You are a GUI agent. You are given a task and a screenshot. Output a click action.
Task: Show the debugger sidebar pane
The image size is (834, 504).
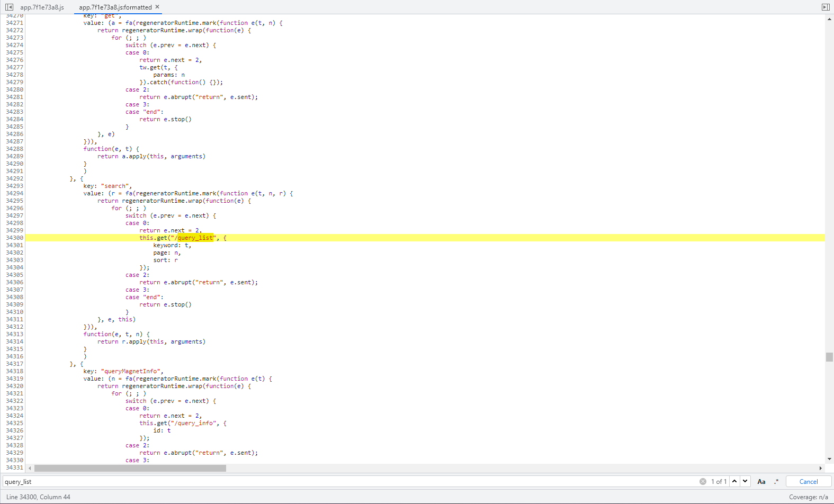point(825,7)
